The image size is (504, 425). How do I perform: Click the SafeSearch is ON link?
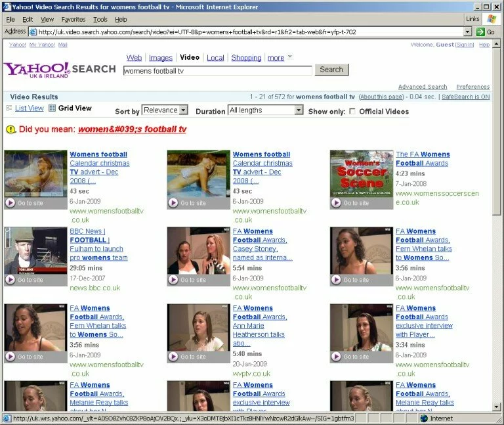point(466,97)
